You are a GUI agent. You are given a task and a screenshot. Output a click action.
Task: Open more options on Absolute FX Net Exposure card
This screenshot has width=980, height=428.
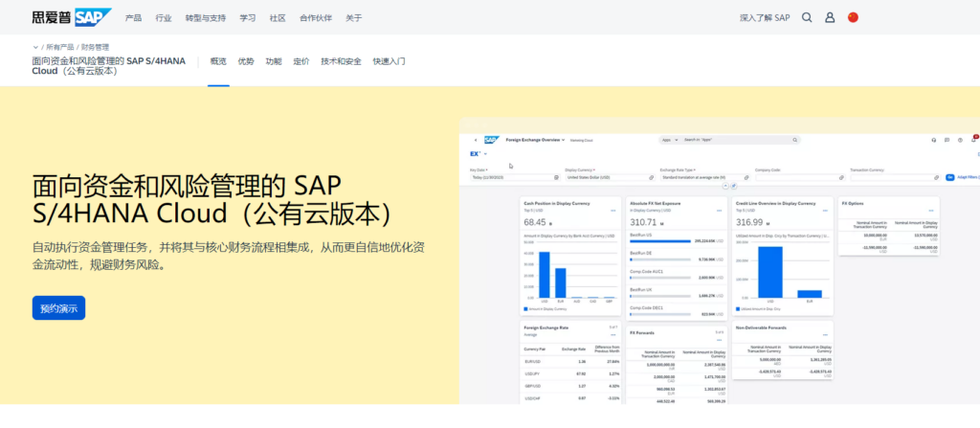pyautogui.click(x=720, y=211)
